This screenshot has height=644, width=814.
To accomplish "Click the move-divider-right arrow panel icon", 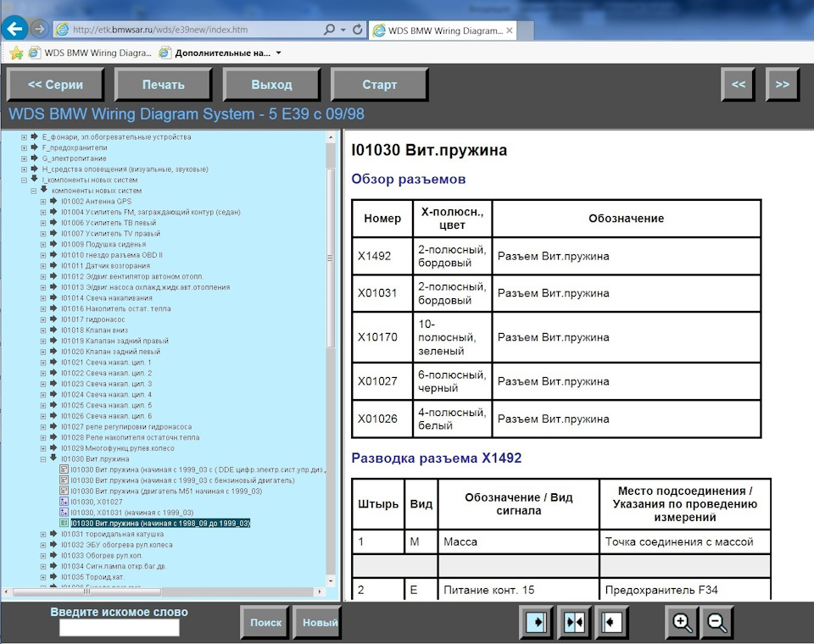I will [536, 622].
